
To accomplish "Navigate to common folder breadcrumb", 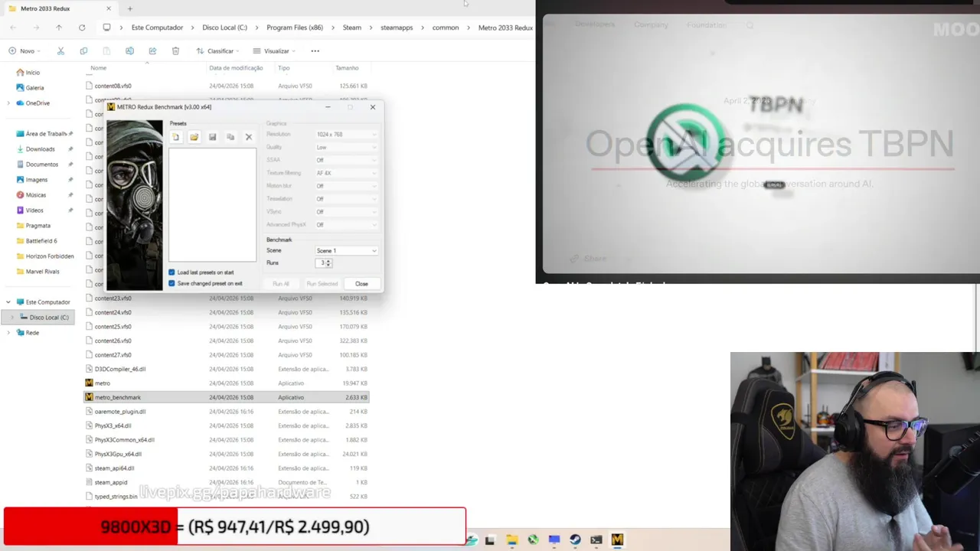I will click(x=446, y=28).
